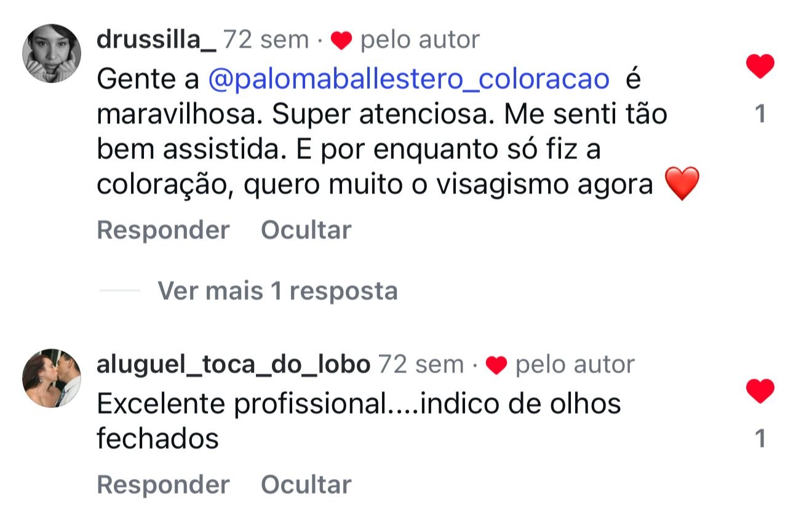Toggle the like heart on aluguel_toca_do_lobo's comment
The width and height of the screenshot is (812, 518).
point(760,391)
